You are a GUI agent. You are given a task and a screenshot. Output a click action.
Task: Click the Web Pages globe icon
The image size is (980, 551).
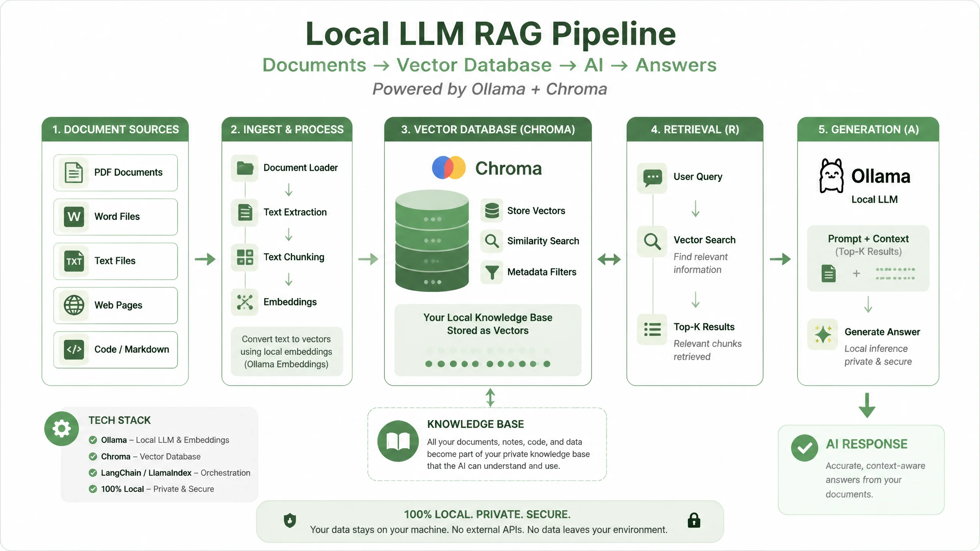coord(74,305)
